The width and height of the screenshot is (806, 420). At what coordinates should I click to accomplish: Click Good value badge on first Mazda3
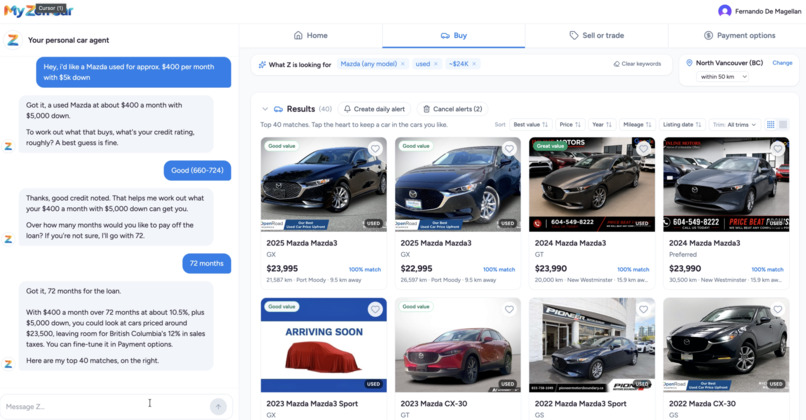coord(282,146)
